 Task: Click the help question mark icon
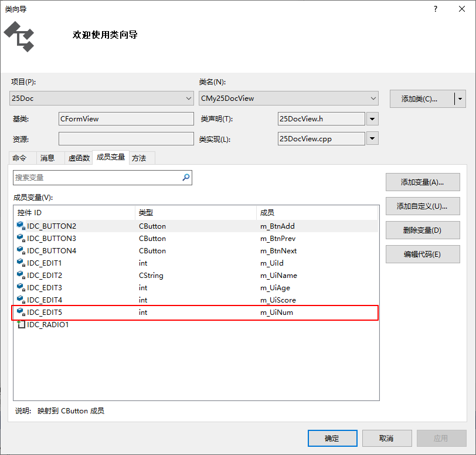click(x=435, y=9)
